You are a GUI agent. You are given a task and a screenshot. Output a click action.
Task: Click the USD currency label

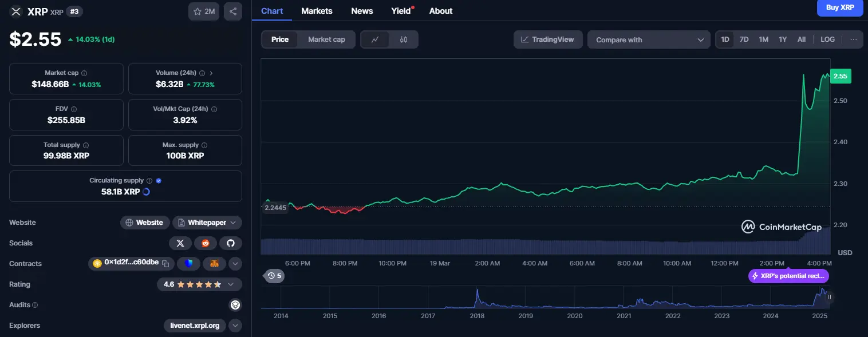point(845,252)
